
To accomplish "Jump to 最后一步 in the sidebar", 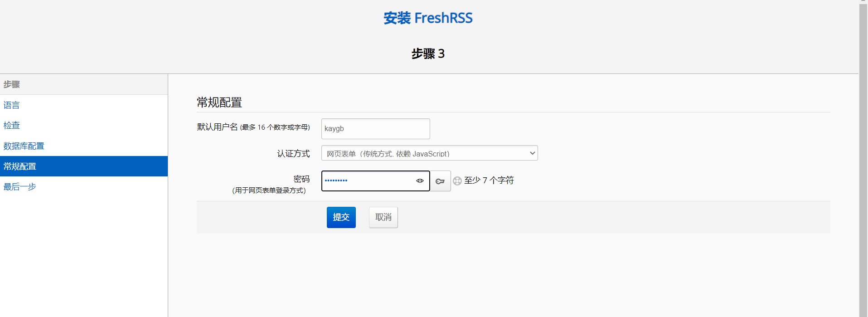I will 20,187.
